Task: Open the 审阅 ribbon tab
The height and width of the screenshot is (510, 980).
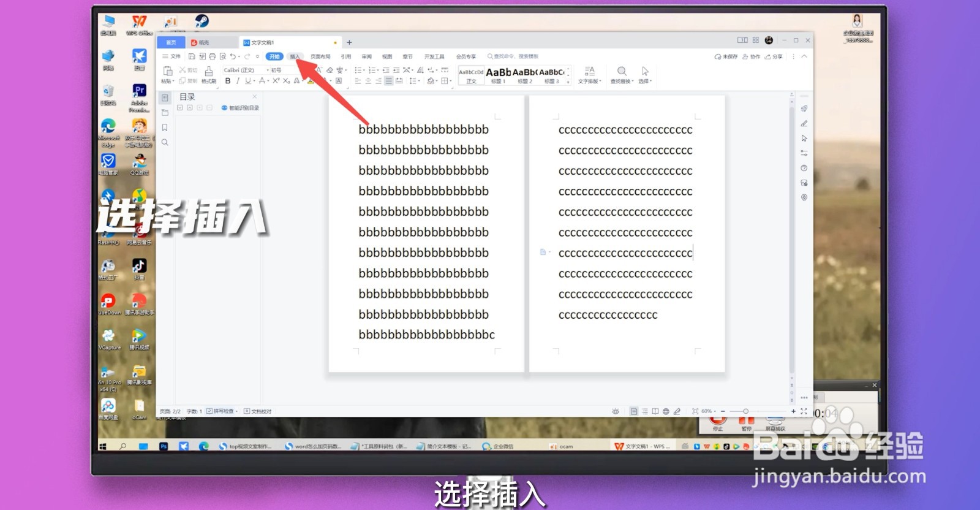Action: click(x=367, y=56)
